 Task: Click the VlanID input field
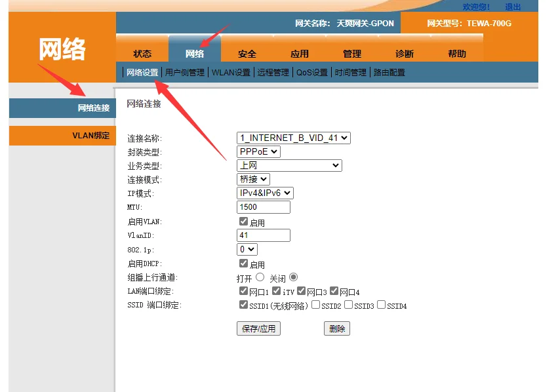pyautogui.click(x=264, y=235)
